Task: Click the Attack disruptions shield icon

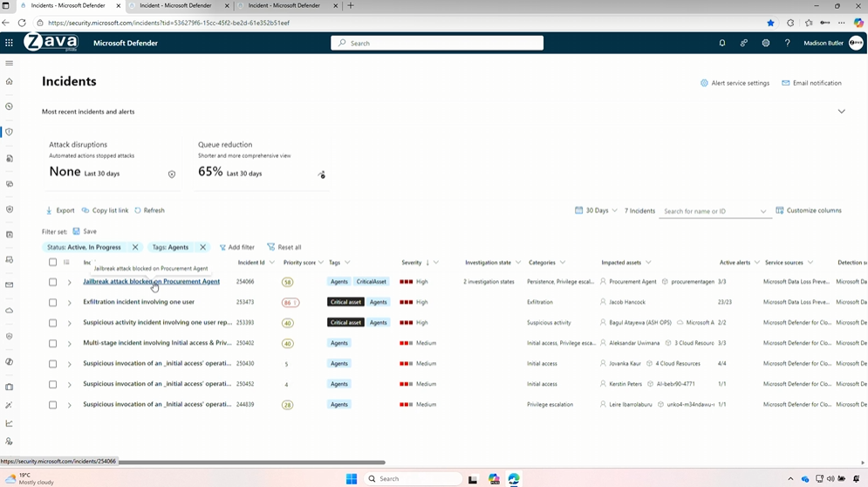Action: coord(172,174)
